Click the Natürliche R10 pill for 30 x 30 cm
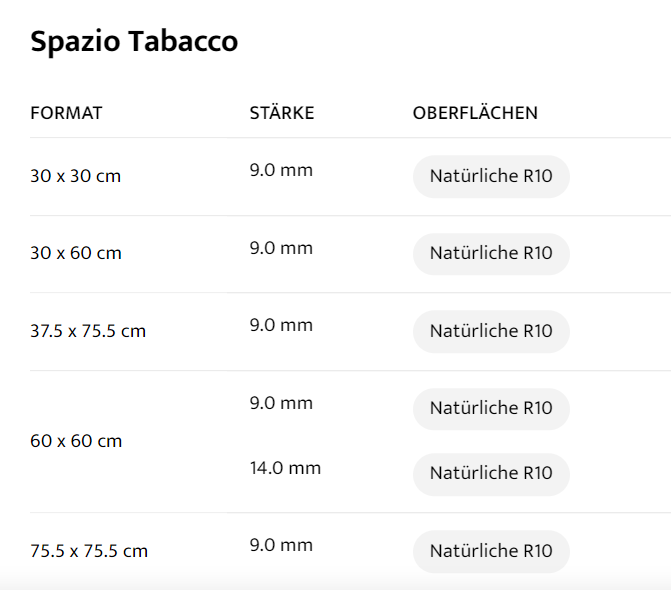 491,176
